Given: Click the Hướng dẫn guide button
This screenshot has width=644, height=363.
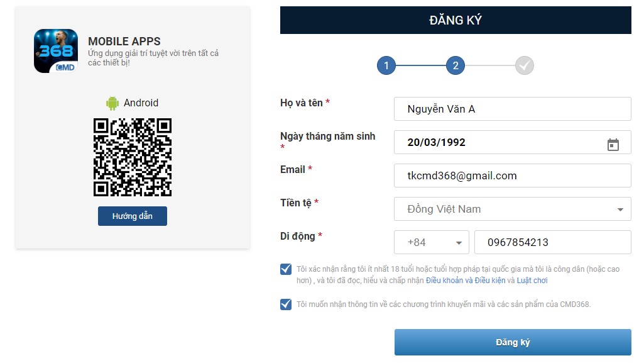Looking at the screenshot, I should tap(133, 216).
